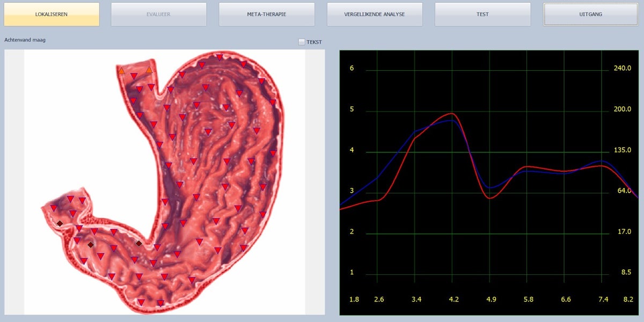
Task: Click the 4.9 frequency label on graph axis
Action: click(491, 298)
